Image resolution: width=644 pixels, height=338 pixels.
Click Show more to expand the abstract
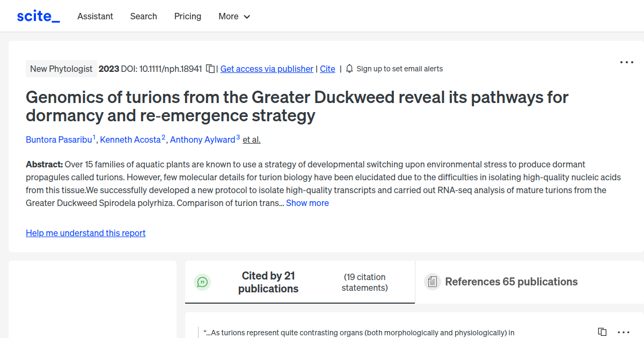coord(307,203)
